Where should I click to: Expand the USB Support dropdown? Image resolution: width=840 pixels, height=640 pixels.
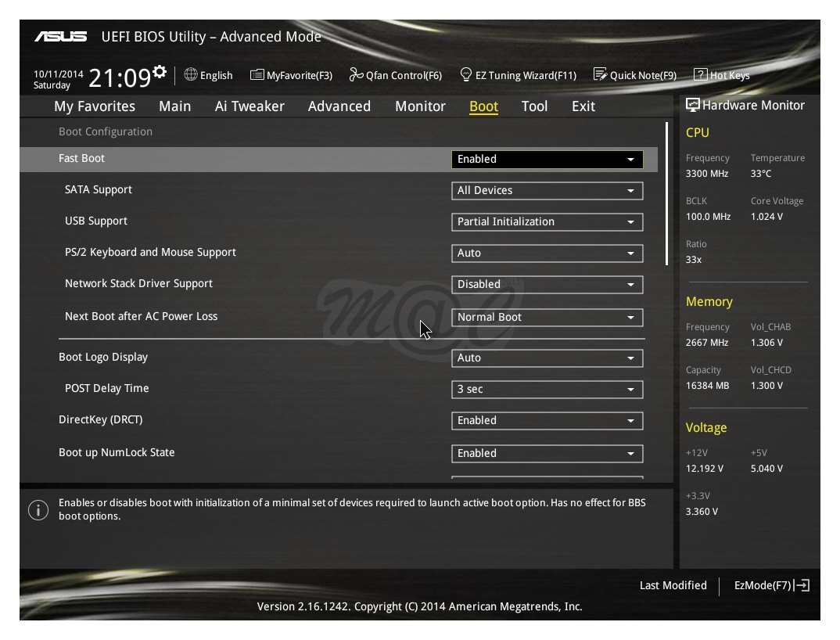pyautogui.click(x=547, y=222)
